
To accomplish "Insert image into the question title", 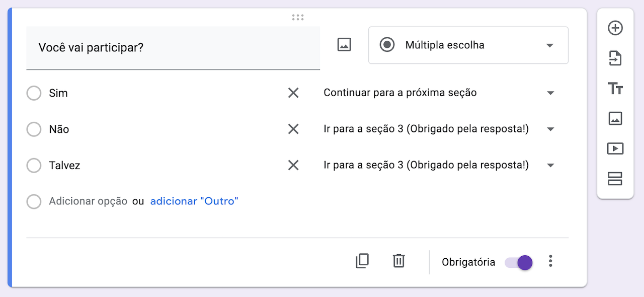I will 344,45.
